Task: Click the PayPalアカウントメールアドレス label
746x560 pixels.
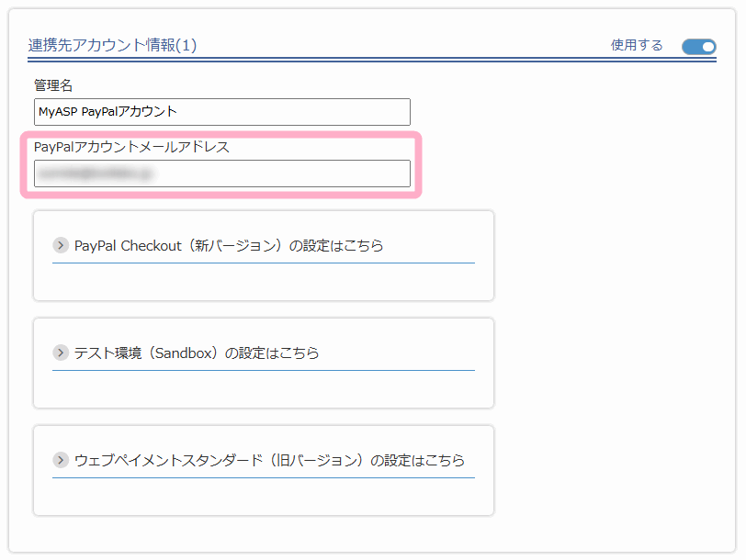Action: pyautogui.click(x=131, y=147)
